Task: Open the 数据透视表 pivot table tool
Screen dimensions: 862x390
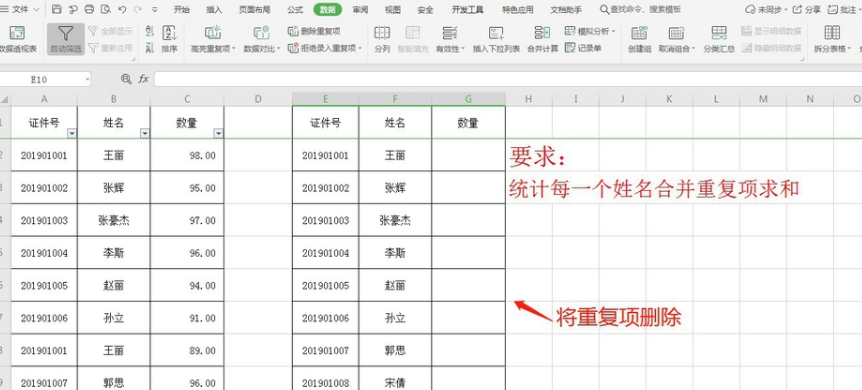Action: point(17,39)
